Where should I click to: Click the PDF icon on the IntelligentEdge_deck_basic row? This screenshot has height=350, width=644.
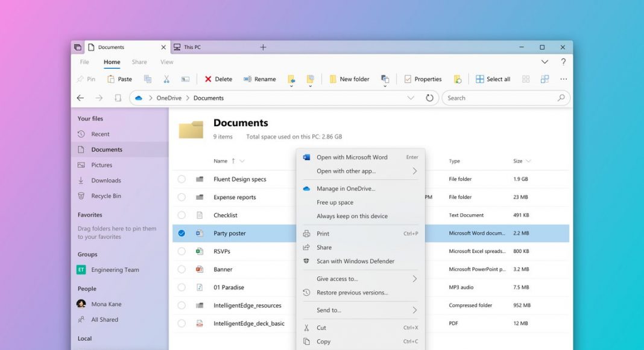click(x=200, y=323)
